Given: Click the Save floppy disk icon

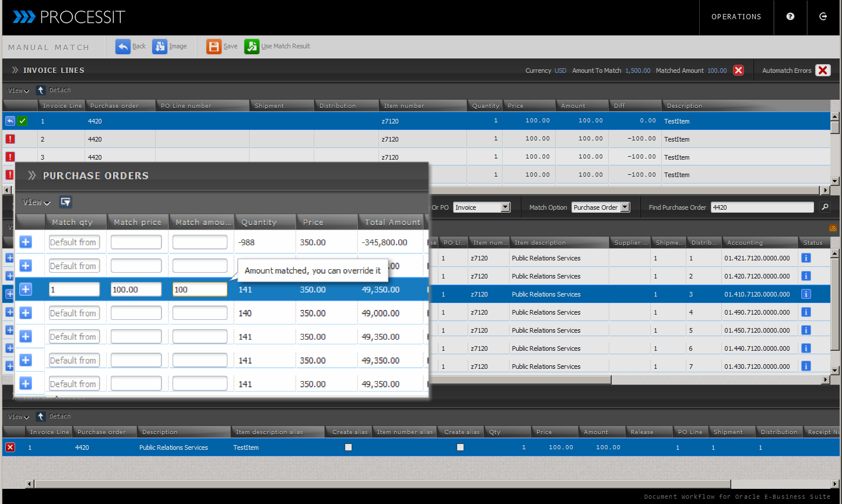Looking at the screenshot, I should point(214,47).
